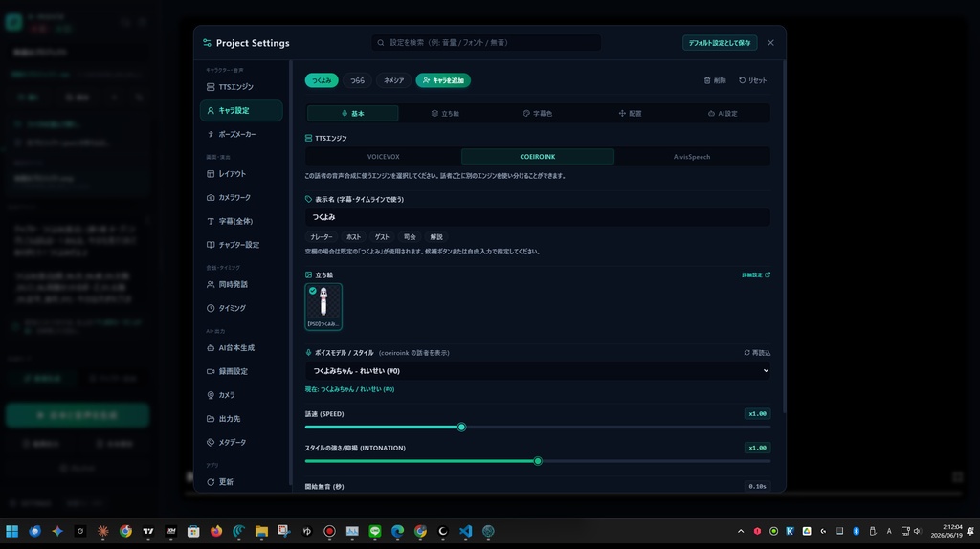Open メタデータ settings

tap(241, 442)
